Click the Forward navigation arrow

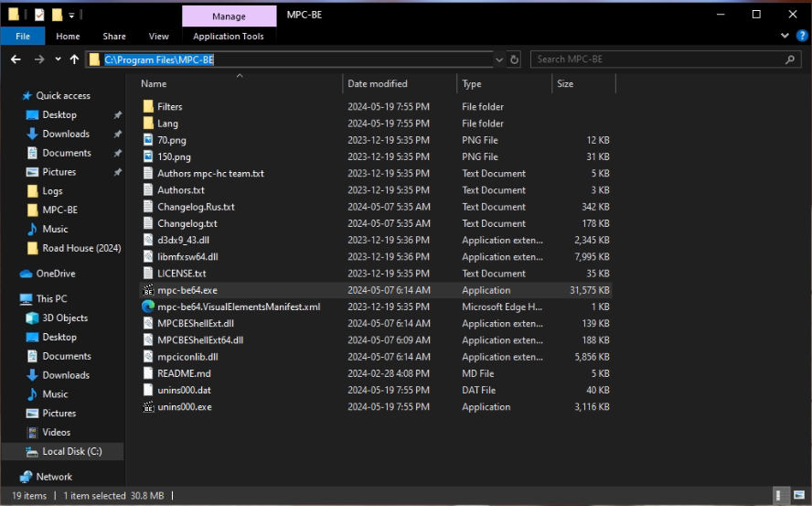pos(39,59)
